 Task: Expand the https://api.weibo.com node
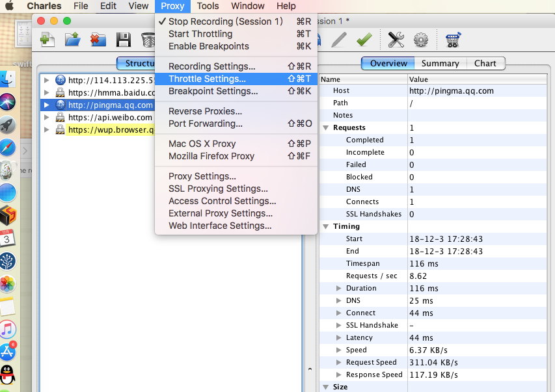[46, 118]
